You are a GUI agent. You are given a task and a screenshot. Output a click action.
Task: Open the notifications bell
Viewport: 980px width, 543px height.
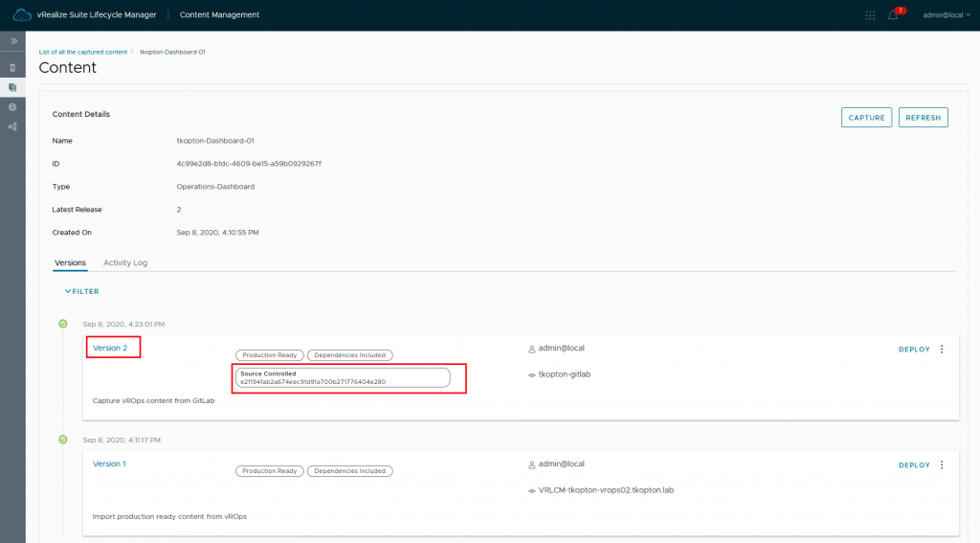[893, 15]
